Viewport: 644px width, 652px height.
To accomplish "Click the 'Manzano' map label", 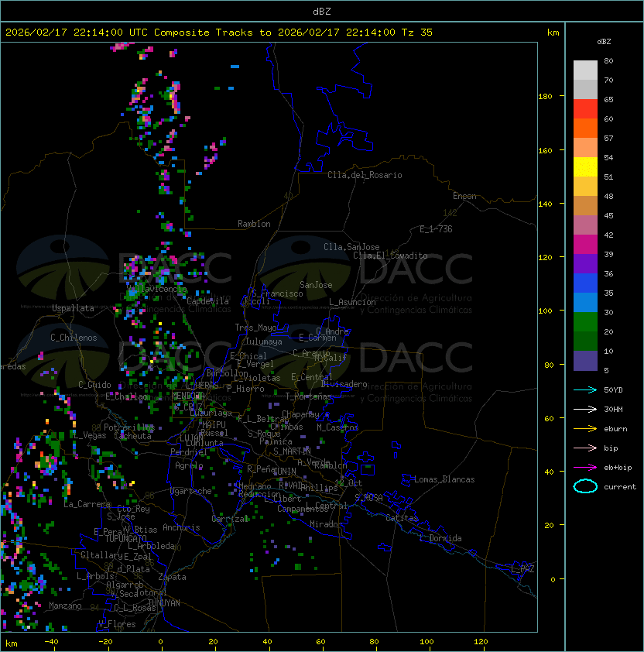I will click(65, 606).
